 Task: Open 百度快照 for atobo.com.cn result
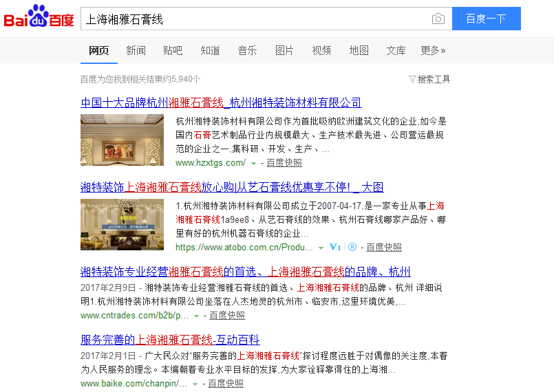(384, 247)
